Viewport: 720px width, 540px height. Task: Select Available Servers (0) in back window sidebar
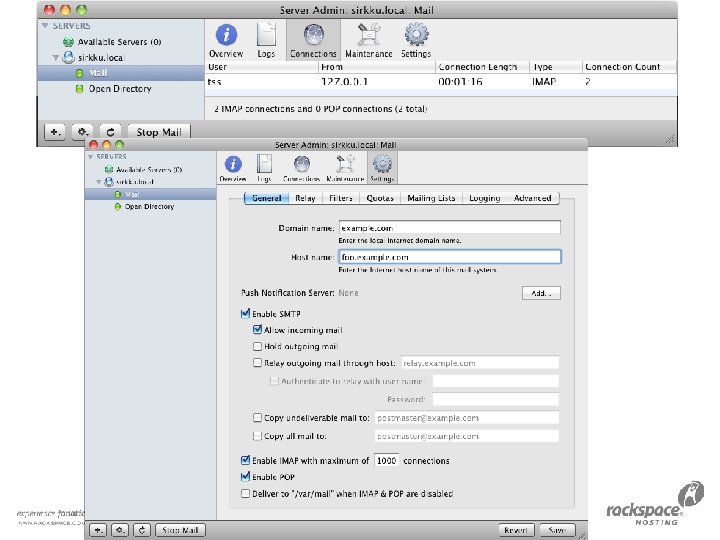pyautogui.click(x=119, y=42)
